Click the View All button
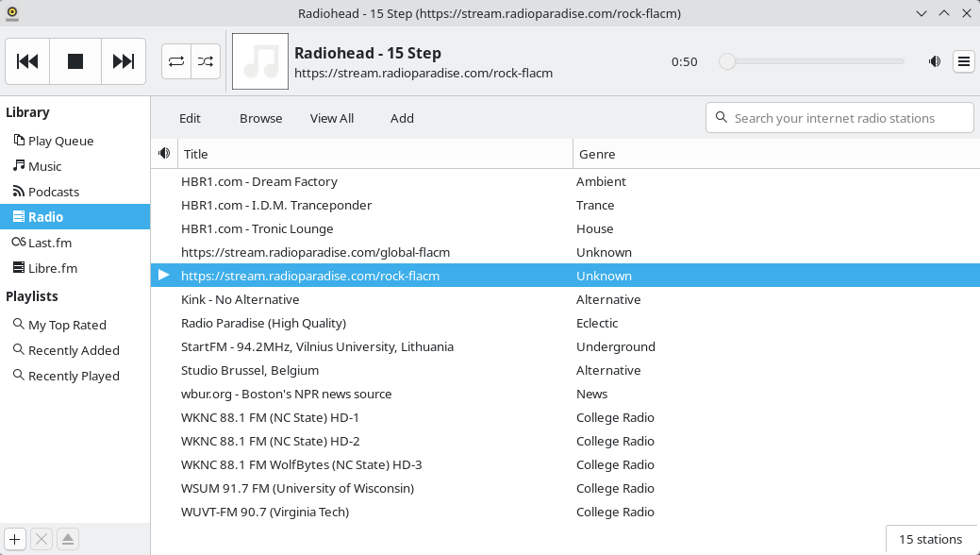This screenshot has height=555, width=980. click(332, 118)
